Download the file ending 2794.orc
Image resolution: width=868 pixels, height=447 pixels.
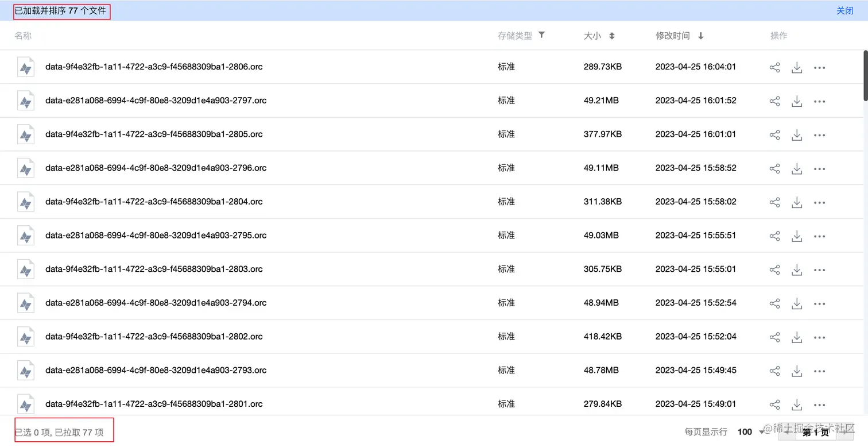tap(797, 303)
